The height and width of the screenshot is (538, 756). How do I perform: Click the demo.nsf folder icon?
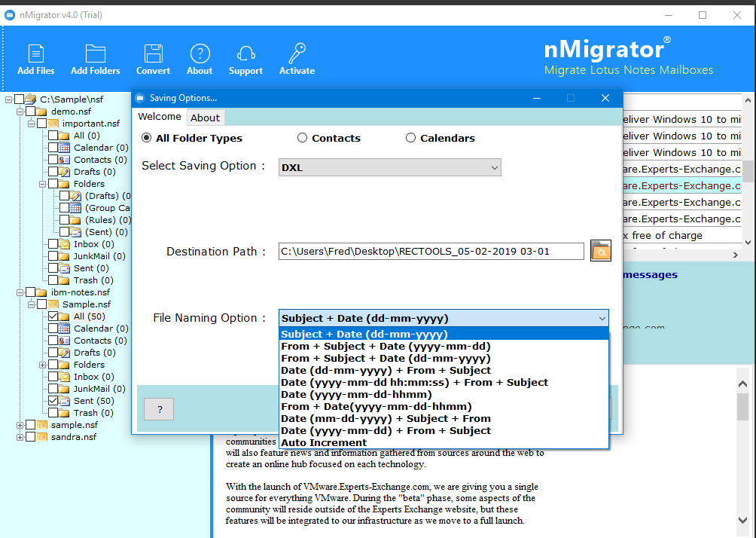42,112
